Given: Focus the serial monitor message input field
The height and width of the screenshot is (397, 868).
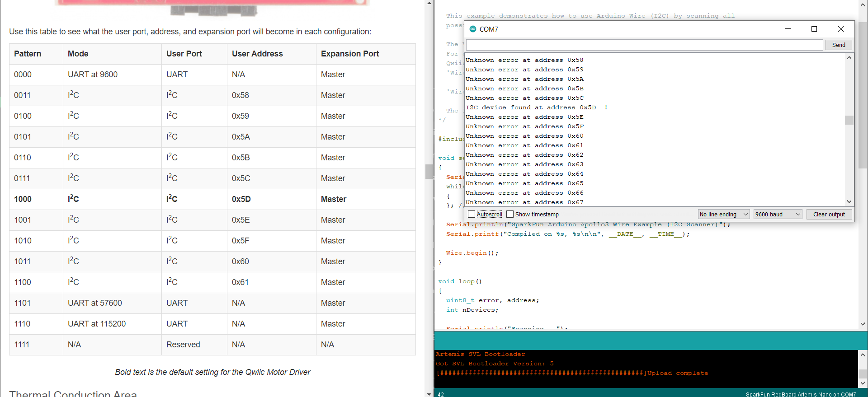Looking at the screenshot, I should click(x=645, y=45).
